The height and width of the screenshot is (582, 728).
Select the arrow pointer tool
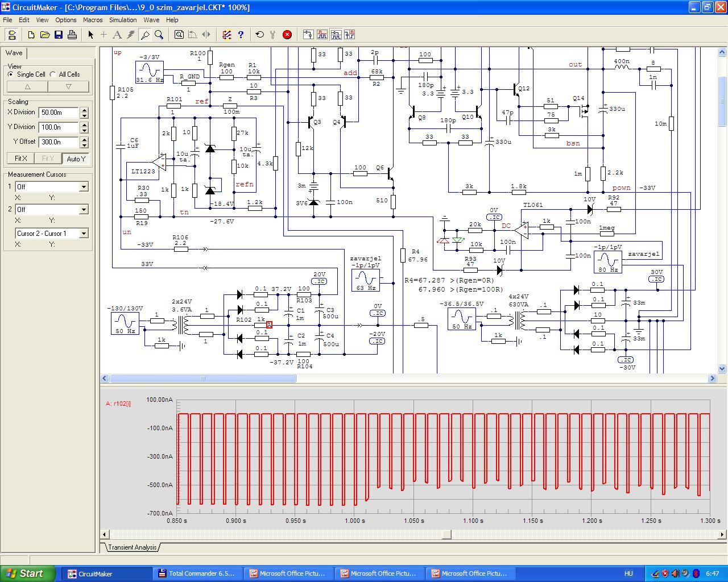tap(90, 35)
